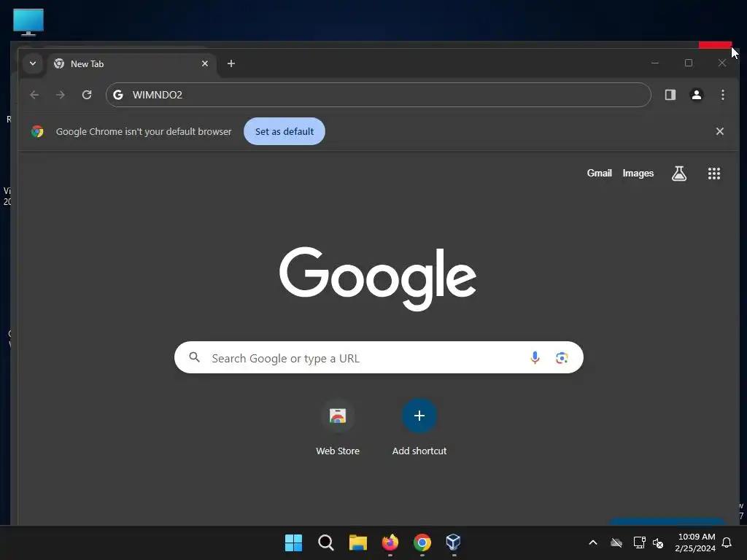
Task: Open the clock showing 10:09 AM
Action: point(695,542)
